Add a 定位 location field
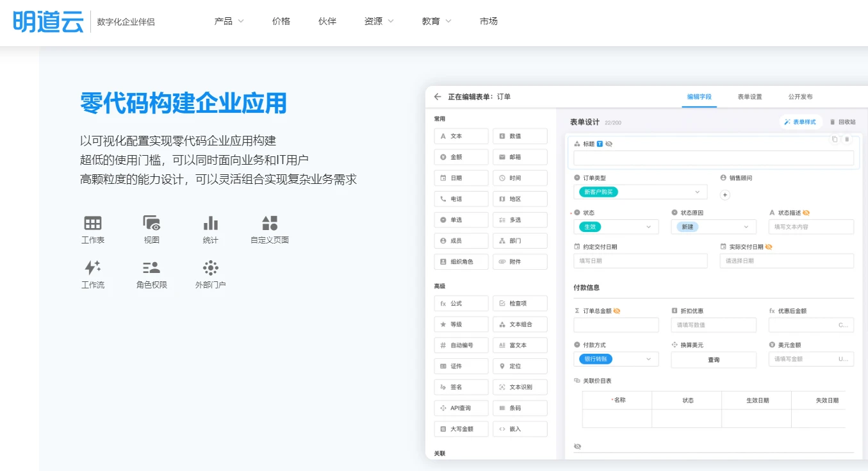The image size is (868, 471). coord(520,366)
